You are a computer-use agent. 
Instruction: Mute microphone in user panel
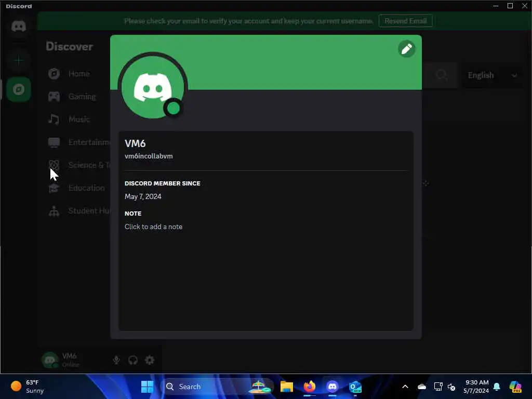[x=116, y=360]
